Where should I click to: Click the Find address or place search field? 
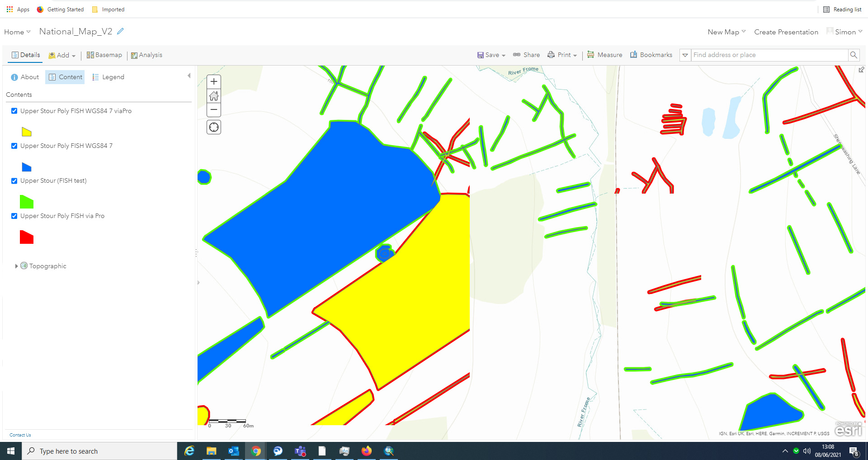(x=769, y=55)
